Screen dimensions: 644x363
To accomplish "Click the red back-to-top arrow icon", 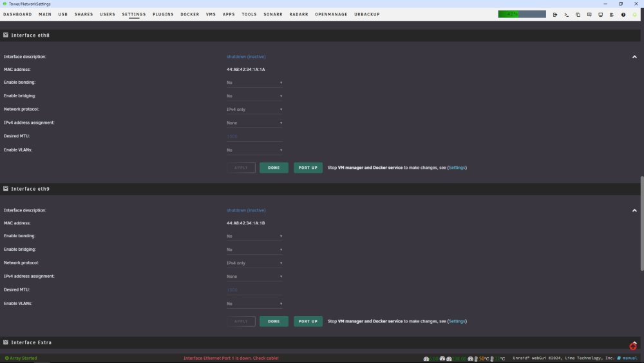I will click(x=633, y=346).
